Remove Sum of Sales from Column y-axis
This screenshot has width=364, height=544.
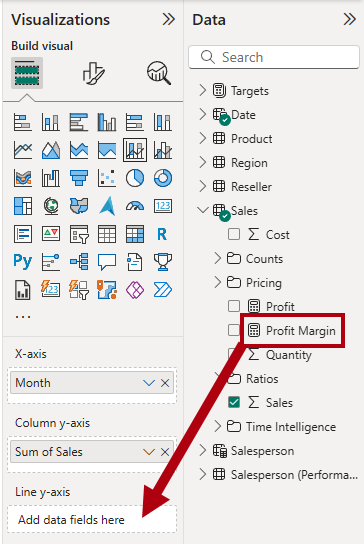(165, 452)
